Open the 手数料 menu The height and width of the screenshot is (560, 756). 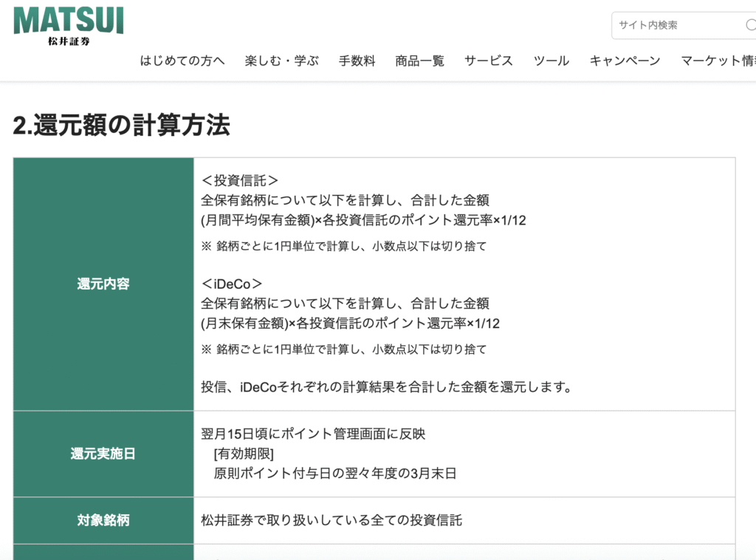pyautogui.click(x=357, y=61)
